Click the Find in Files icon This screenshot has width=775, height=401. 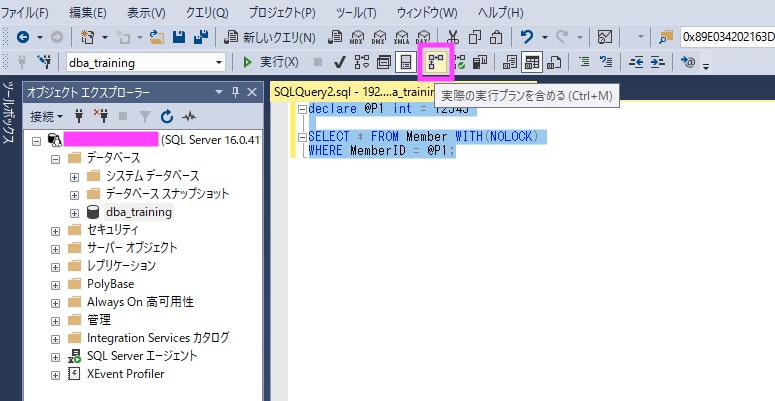coord(666,37)
